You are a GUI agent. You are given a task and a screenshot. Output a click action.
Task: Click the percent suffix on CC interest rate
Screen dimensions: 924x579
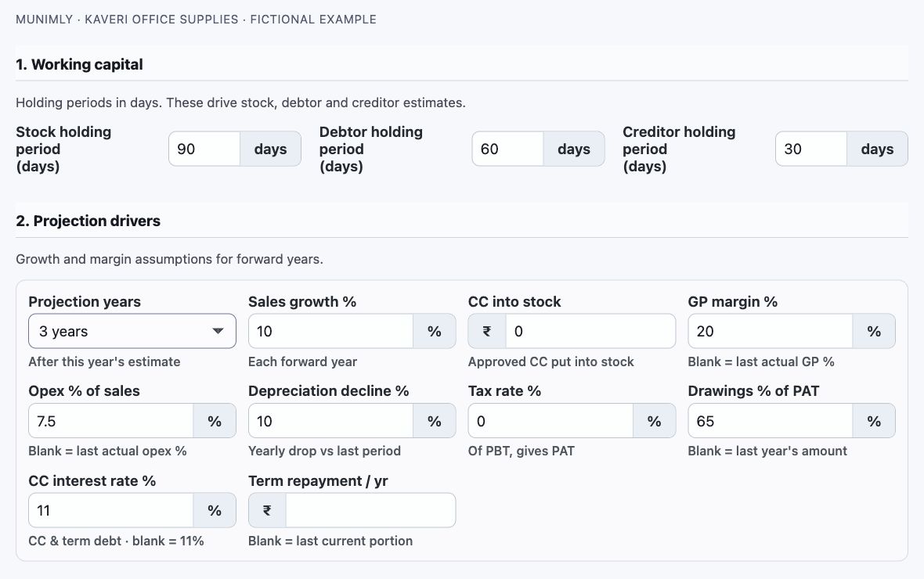pos(215,510)
